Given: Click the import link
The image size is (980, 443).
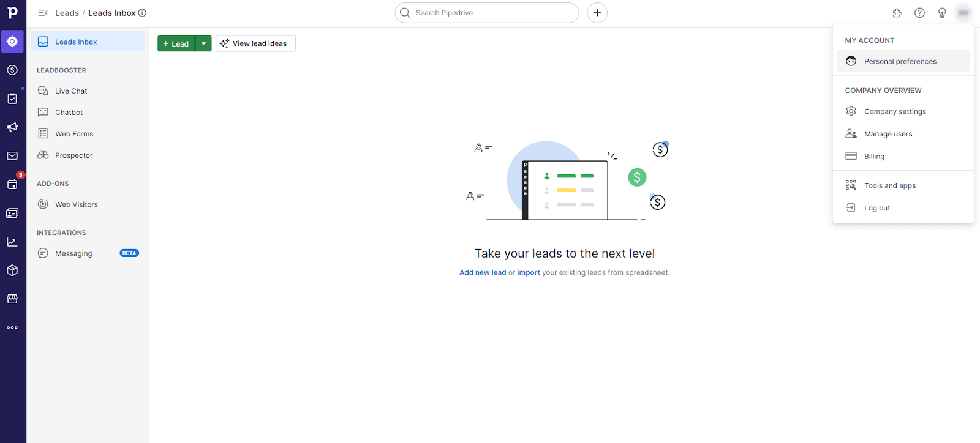Looking at the screenshot, I should point(528,272).
